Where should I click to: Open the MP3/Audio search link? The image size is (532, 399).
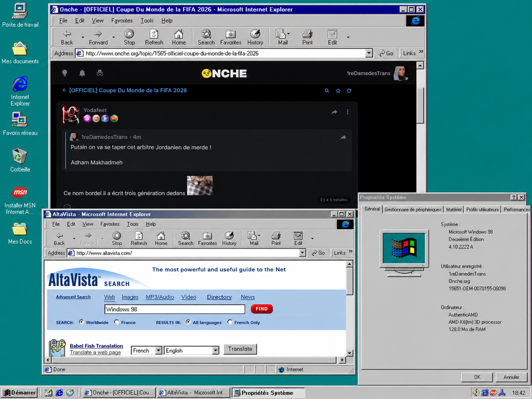pos(160,297)
